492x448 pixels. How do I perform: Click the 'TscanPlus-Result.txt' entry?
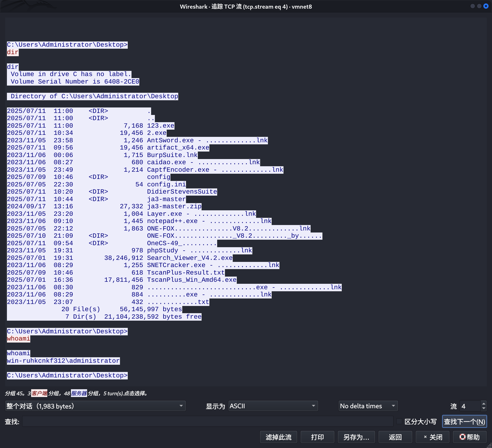click(x=186, y=273)
